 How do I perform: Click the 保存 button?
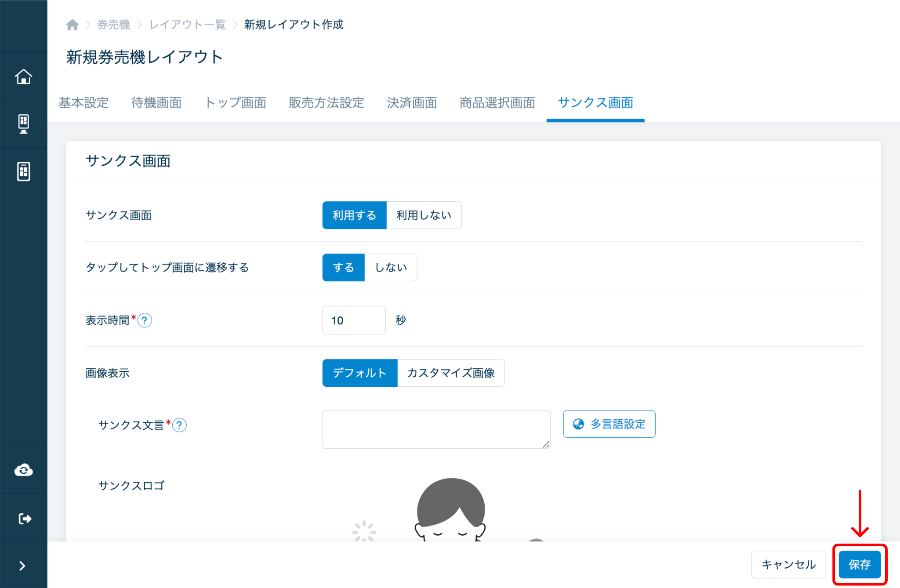tap(859, 565)
